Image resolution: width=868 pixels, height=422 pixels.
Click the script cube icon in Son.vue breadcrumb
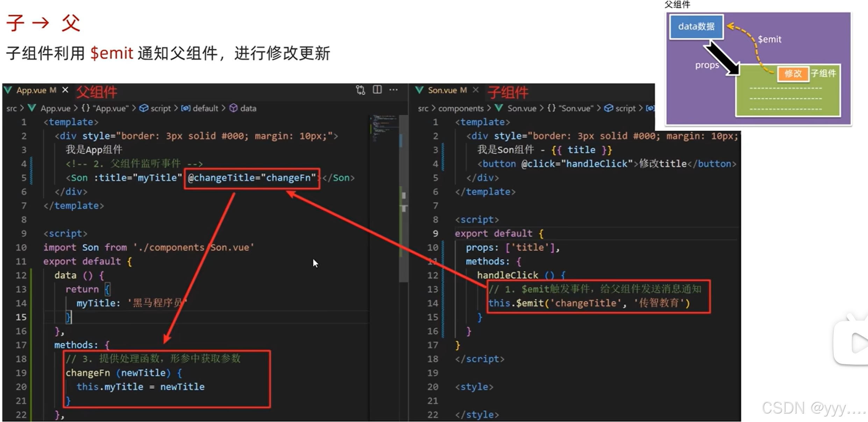pyautogui.click(x=609, y=108)
